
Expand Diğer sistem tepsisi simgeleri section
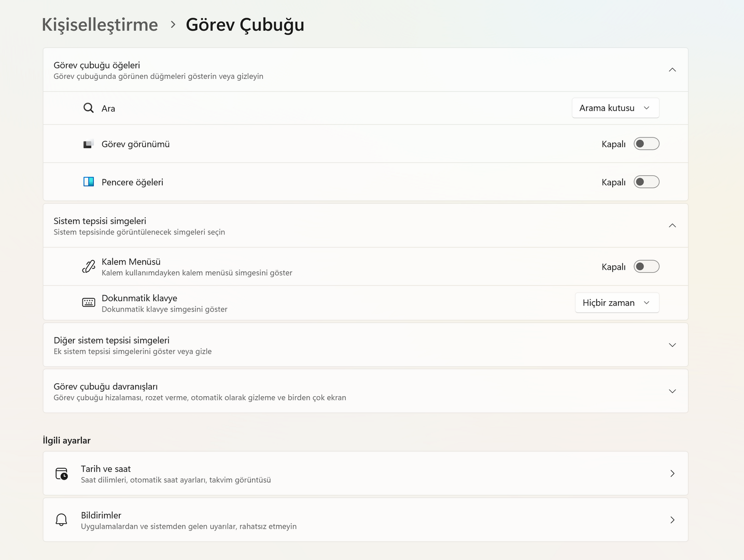click(x=672, y=345)
